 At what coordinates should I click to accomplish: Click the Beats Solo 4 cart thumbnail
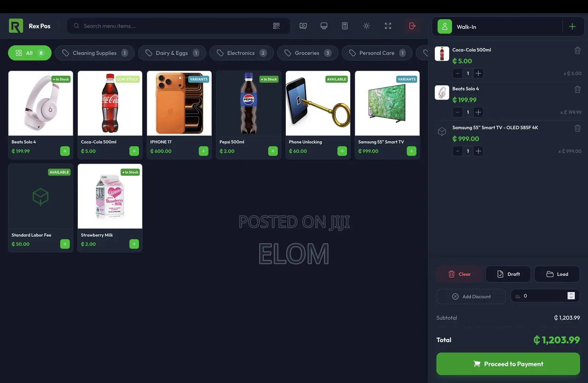[442, 93]
